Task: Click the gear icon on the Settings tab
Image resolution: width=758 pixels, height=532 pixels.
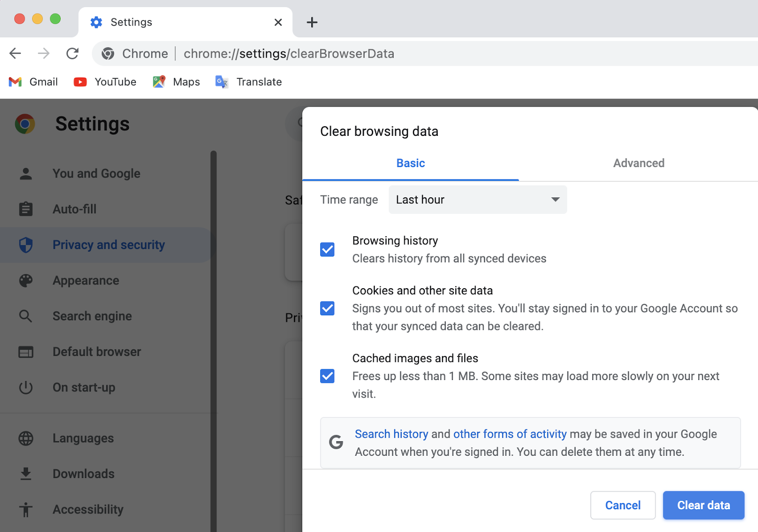Action: coord(96,22)
